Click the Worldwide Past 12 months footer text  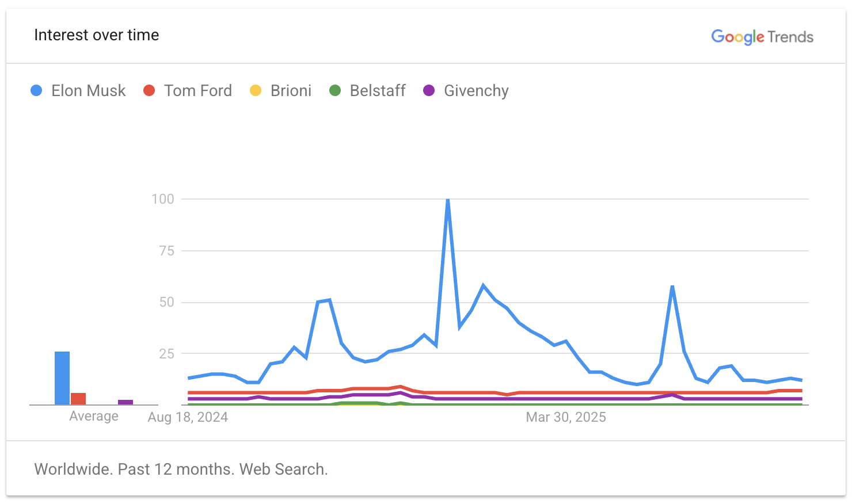(x=181, y=469)
